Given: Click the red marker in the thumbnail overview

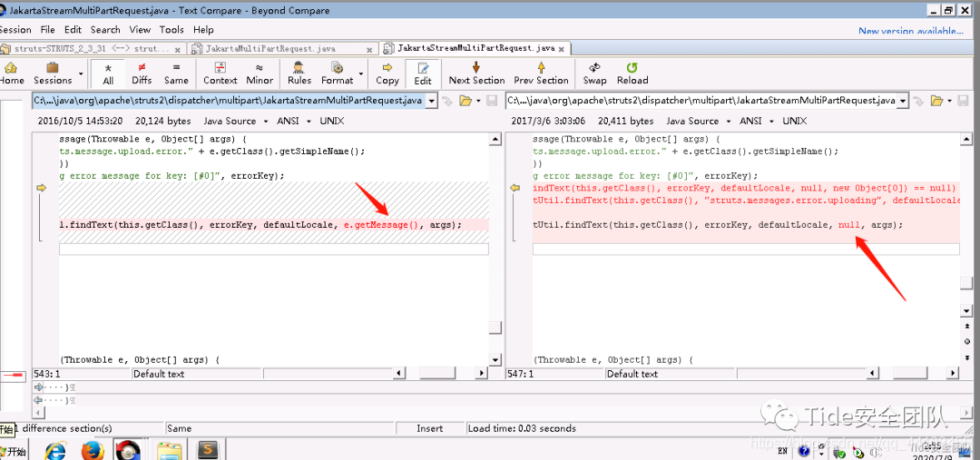Looking at the screenshot, I should (13, 375).
